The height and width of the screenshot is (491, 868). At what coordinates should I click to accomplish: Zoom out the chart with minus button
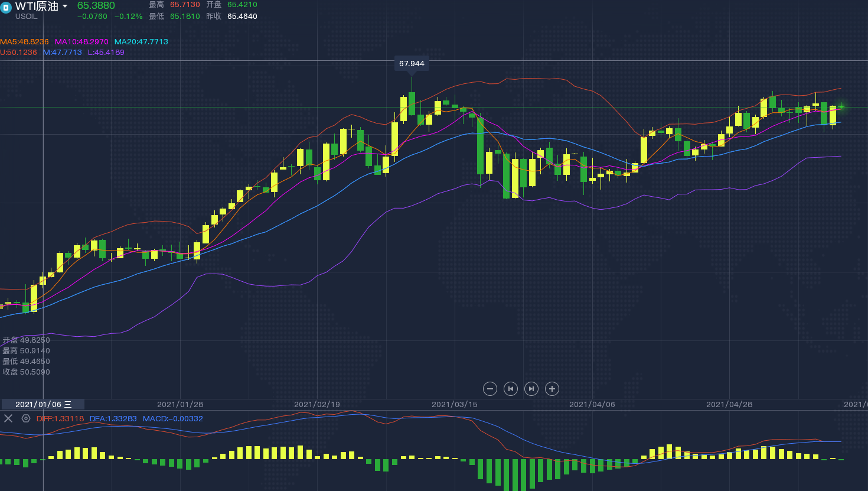click(x=490, y=389)
